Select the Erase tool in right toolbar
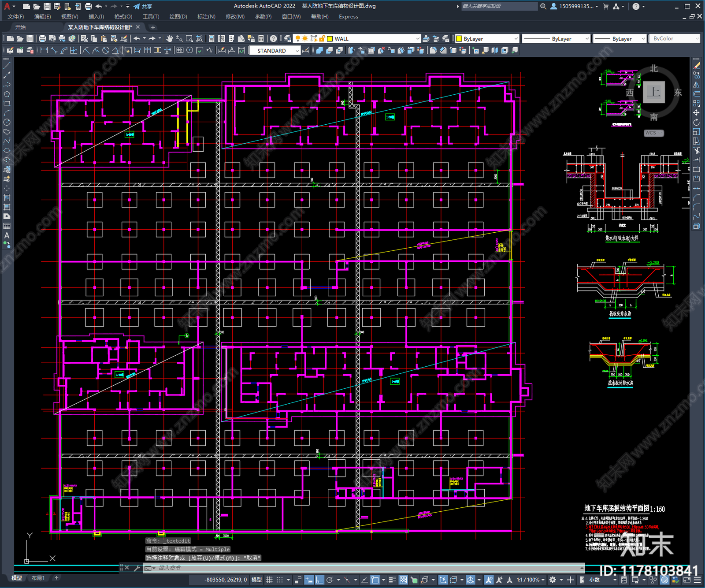 696,65
